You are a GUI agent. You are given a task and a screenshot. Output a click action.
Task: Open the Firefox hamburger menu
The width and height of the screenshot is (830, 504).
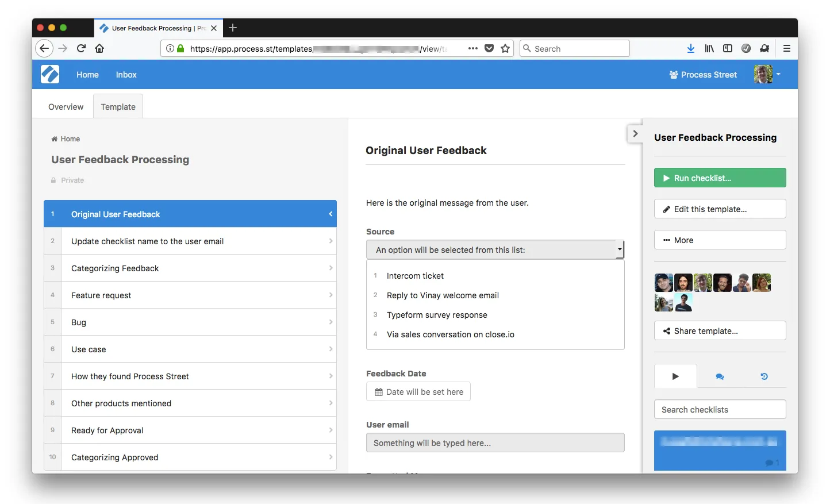pos(787,49)
